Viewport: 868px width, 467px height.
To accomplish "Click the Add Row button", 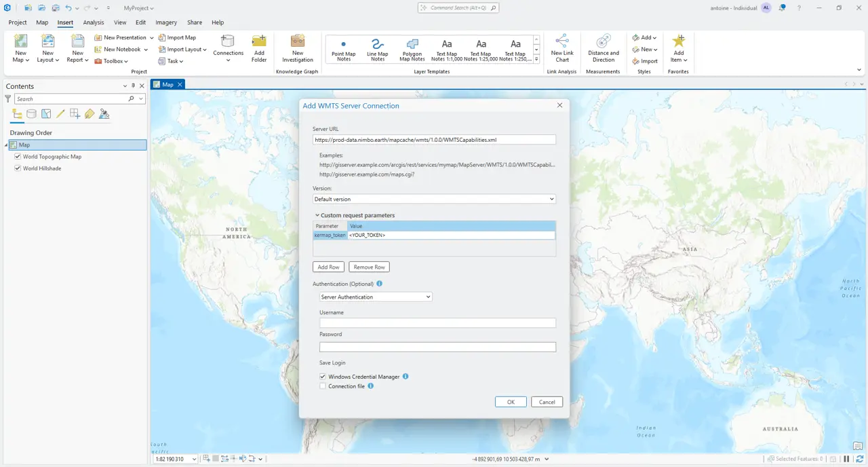I will (x=329, y=267).
